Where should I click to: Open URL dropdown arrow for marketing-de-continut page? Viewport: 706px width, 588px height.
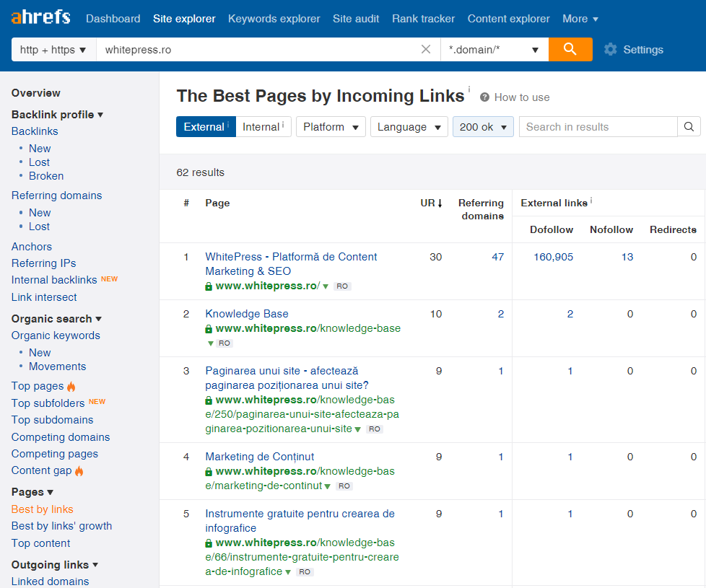click(327, 486)
